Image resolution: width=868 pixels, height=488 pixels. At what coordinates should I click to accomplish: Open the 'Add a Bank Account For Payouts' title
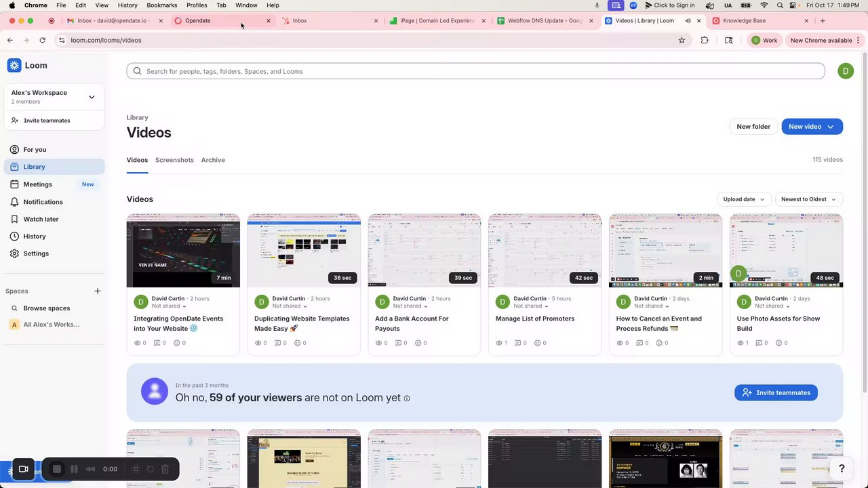point(412,323)
